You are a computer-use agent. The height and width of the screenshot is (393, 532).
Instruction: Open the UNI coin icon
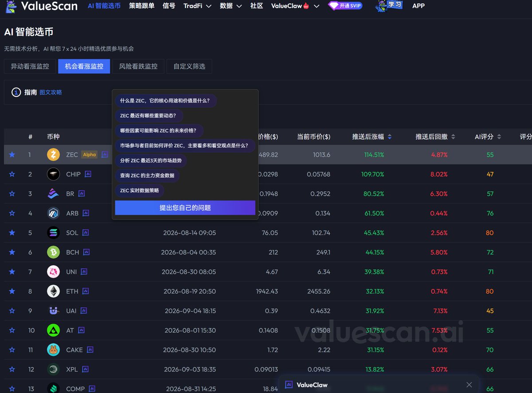click(x=53, y=272)
